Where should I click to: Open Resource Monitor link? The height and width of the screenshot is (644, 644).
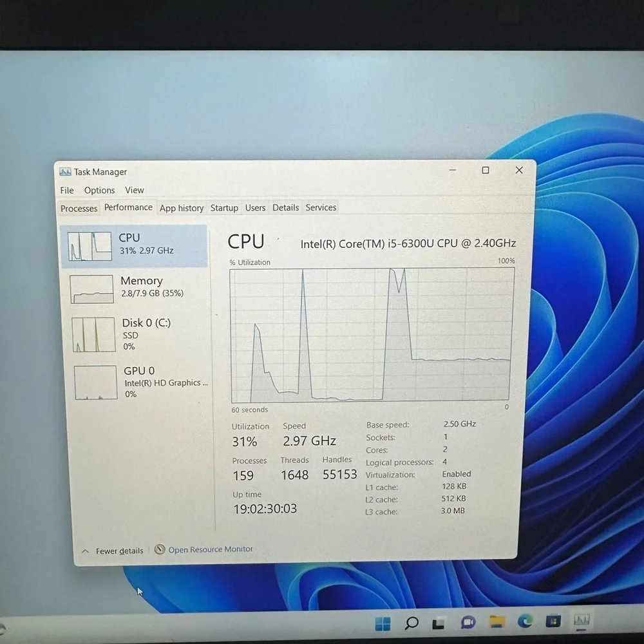coord(211,549)
